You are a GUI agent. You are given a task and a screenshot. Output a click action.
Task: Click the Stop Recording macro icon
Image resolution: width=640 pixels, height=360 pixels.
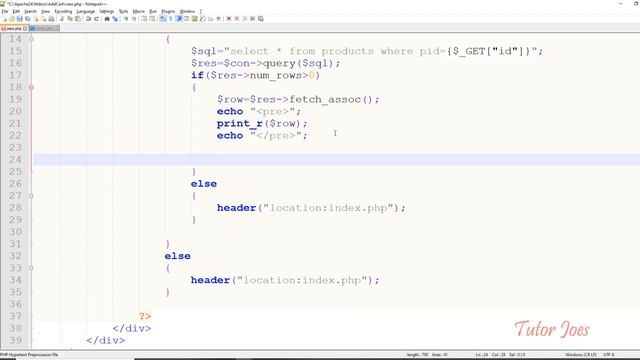point(237,19)
